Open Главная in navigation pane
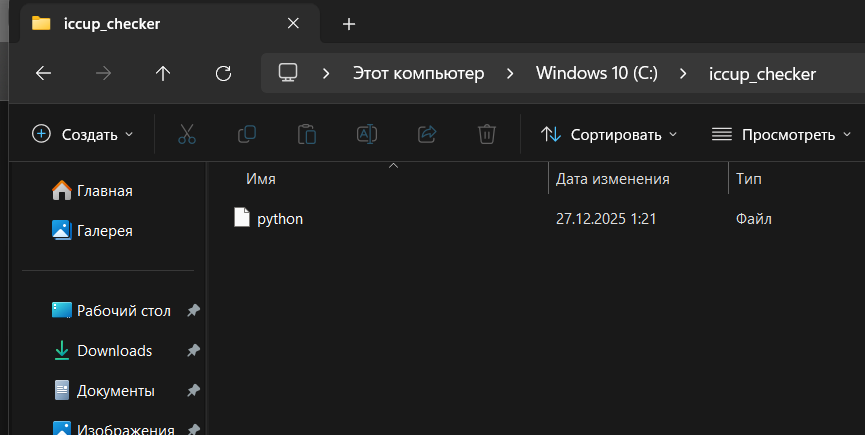Screen dimensions: 865x435 pyautogui.click(x=104, y=190)
